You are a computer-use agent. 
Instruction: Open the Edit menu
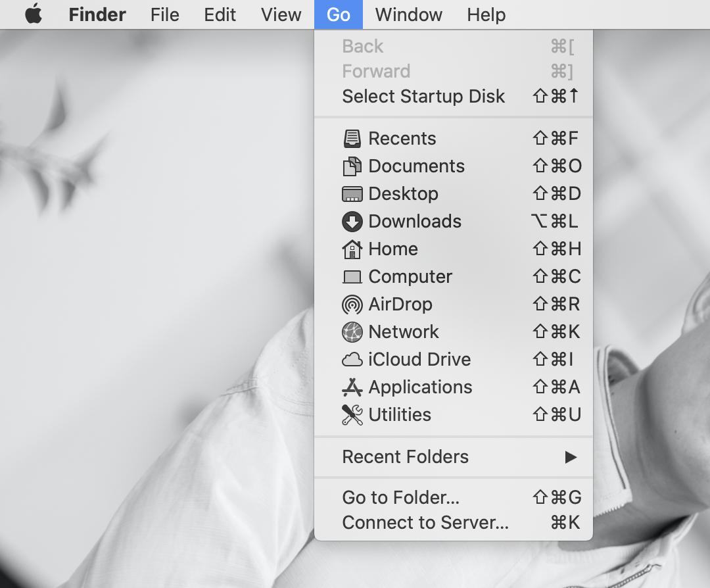220,14
